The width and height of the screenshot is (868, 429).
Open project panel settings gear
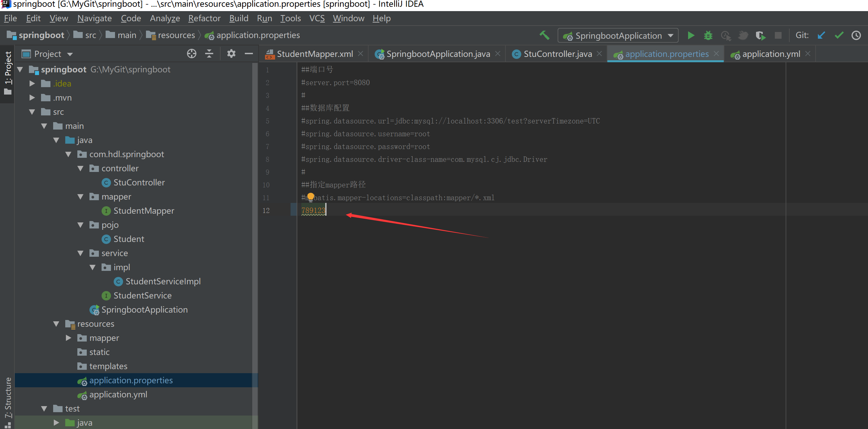coord(231,53)
